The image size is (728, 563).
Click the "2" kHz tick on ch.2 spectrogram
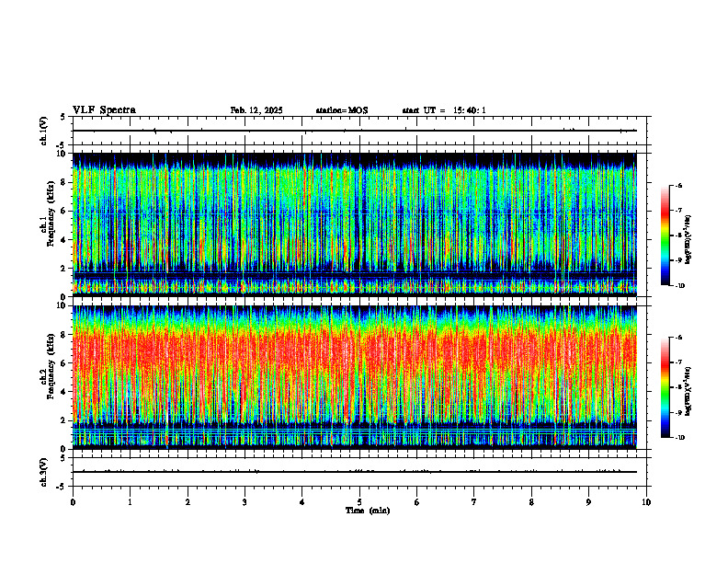pyautogui.click(x=63, y=420)
